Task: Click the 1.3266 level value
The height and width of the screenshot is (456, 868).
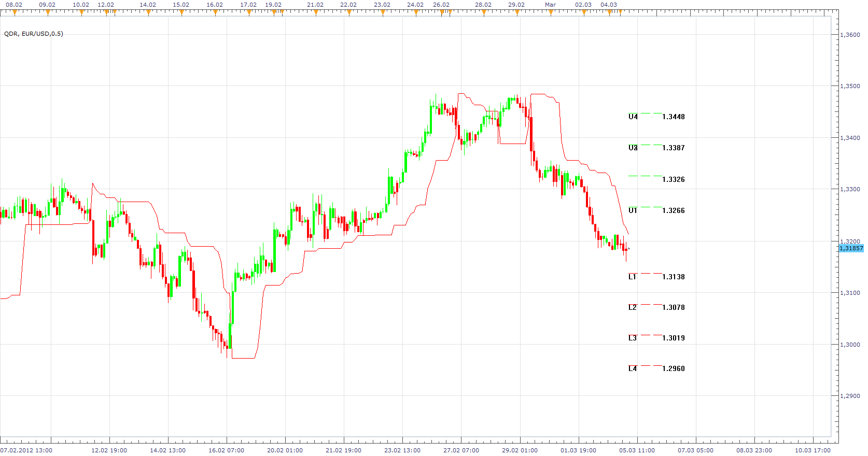Action: 674,211
